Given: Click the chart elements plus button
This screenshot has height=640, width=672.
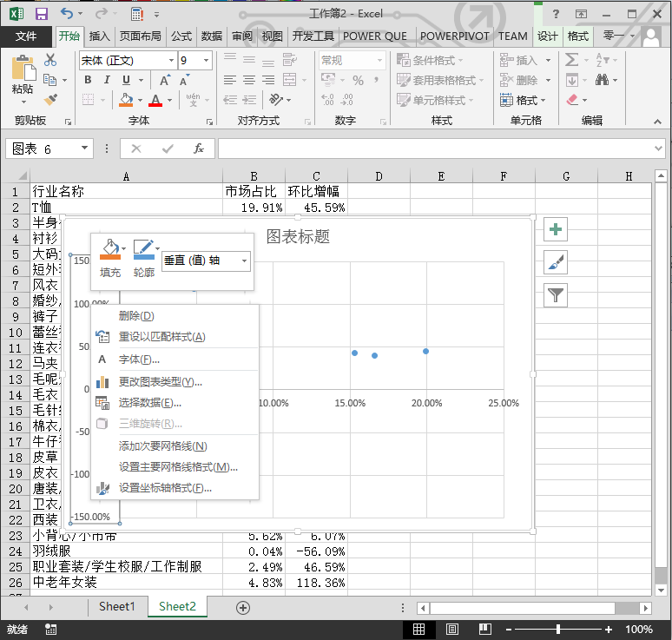Looking at the screenshot, I should coord(555,229).
